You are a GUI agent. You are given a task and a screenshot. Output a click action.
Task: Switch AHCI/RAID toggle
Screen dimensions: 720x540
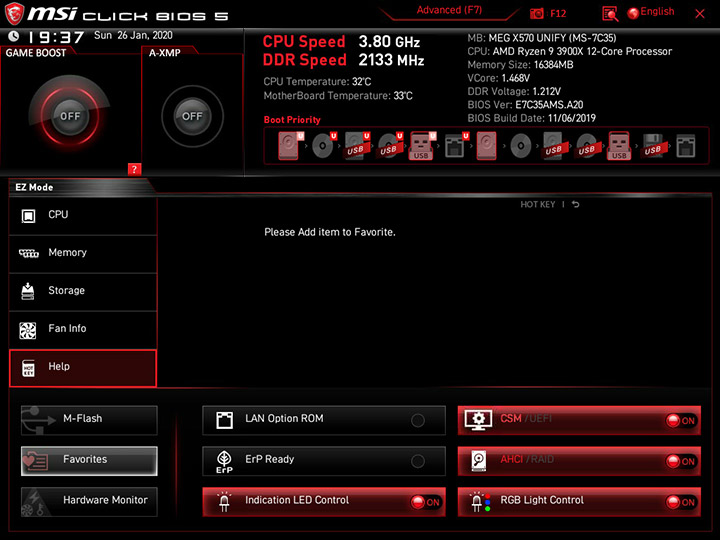[681, 461]
